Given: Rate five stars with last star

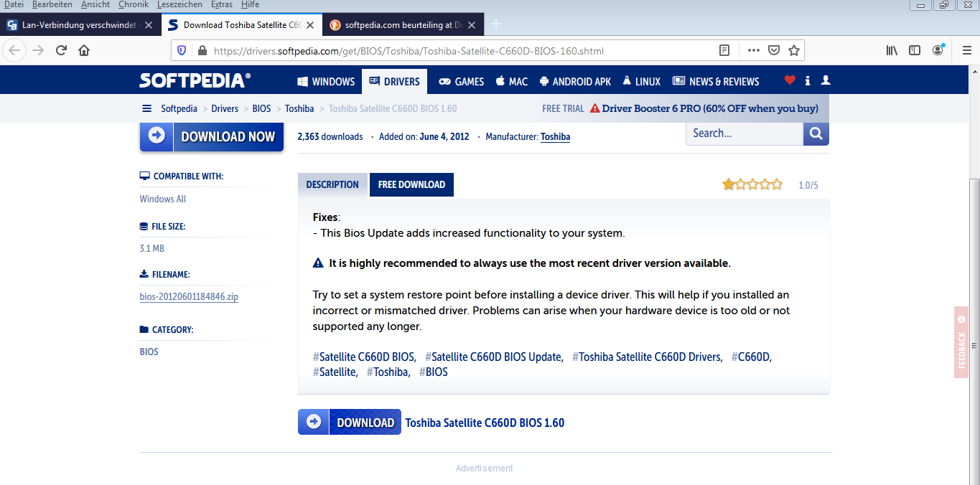Looking at the screenshot, I should [776, 184].
